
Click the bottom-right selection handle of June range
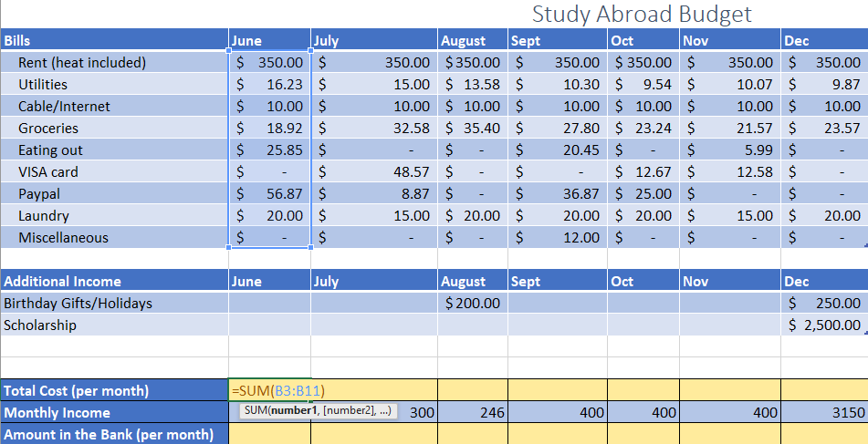click(x=310, y=247)
